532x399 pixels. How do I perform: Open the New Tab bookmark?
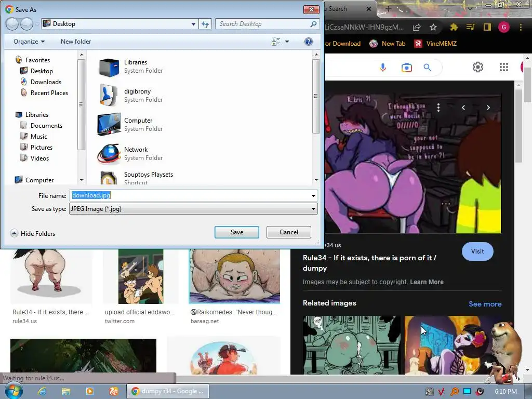point(388,44)
